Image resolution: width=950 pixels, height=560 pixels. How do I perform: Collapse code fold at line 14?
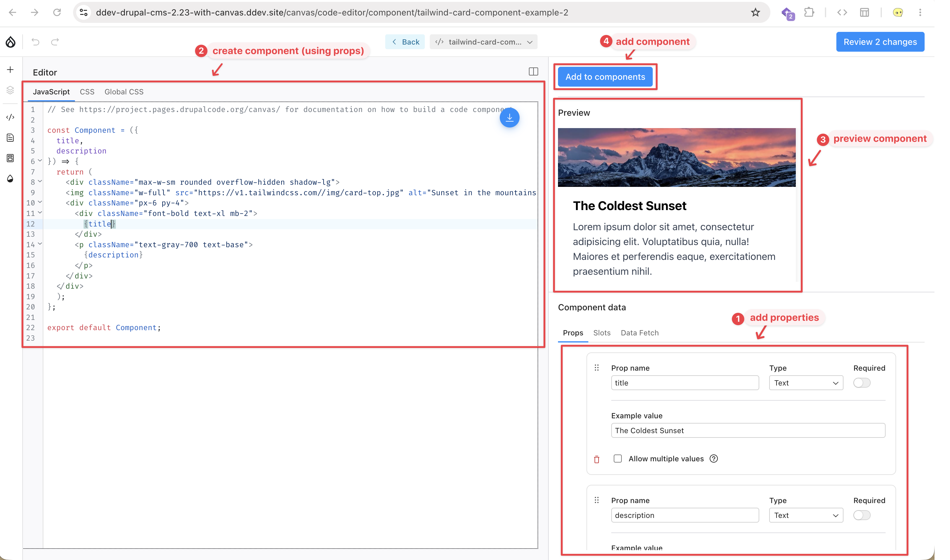[x=40, y=244]
